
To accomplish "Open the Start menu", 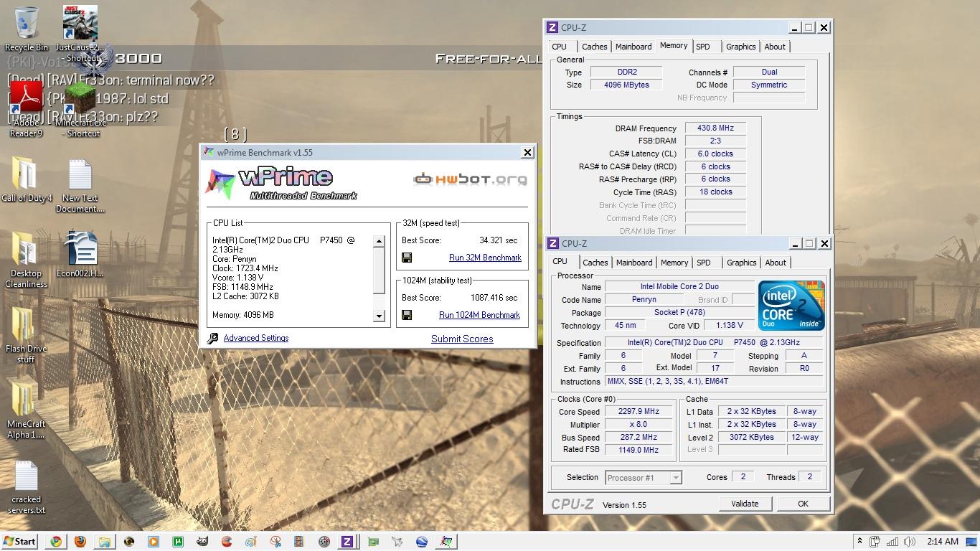I will (19, 542).
